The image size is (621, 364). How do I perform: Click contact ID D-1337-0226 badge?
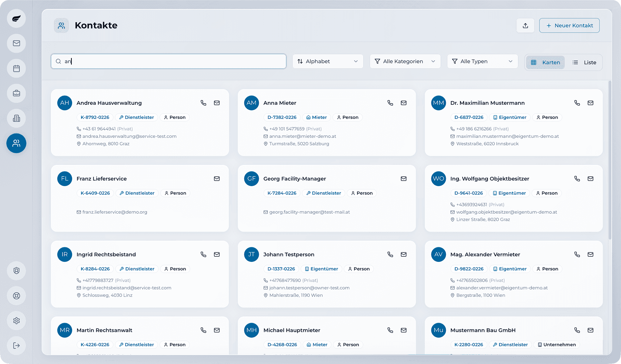(281, 269)
